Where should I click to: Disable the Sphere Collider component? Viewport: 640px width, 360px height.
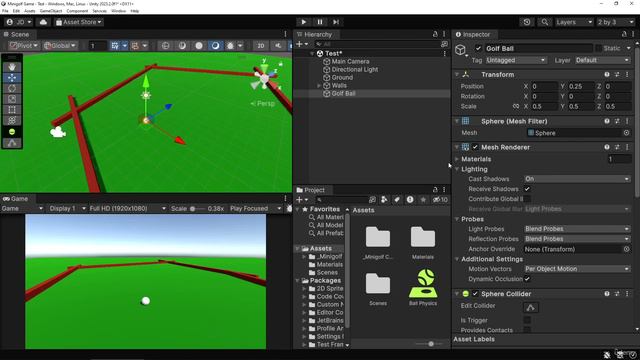coord(475,293)
